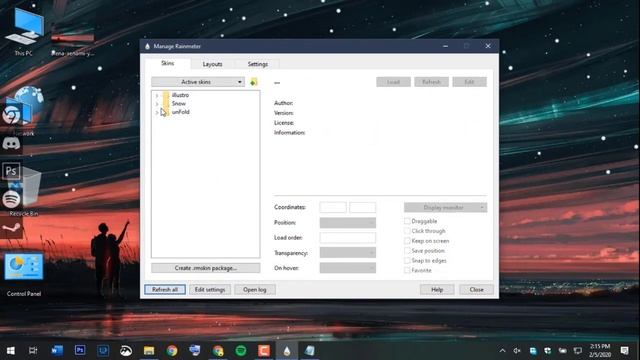640x360 pixels.
Task: Open Spotify from the taskbar
Action: click(x=241, y=351)
